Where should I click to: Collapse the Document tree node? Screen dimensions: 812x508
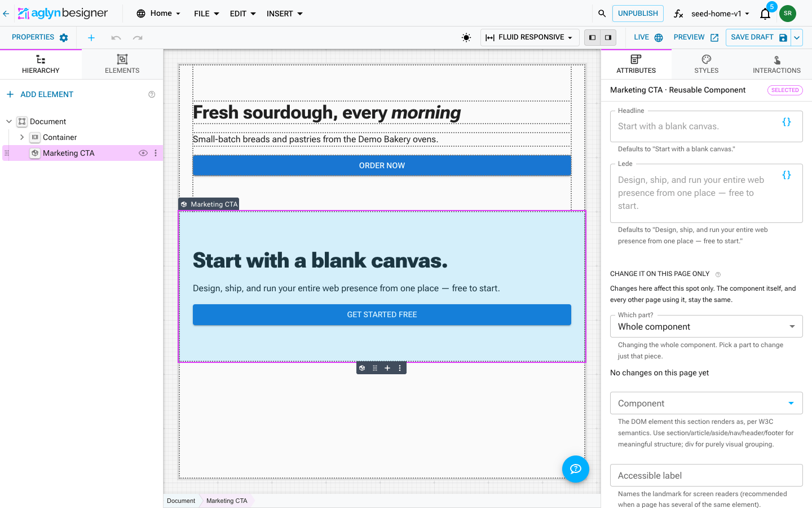9,121
